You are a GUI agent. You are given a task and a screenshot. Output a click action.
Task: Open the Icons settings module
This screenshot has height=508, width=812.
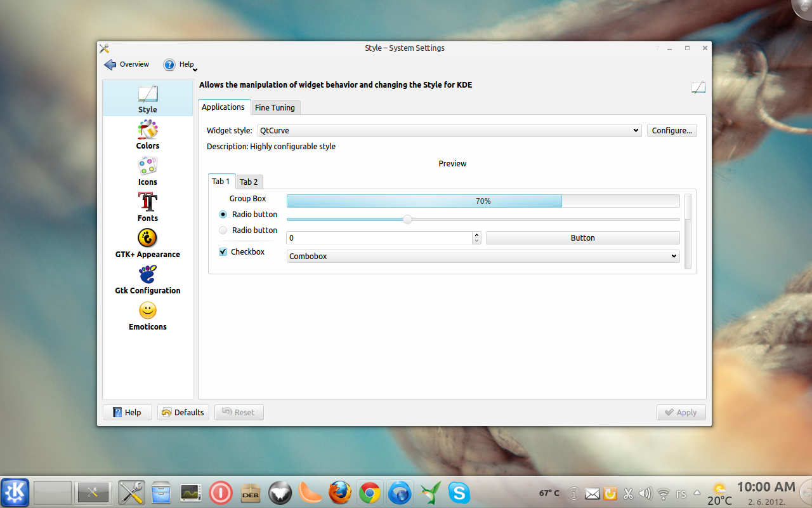[x=148, y=171]
